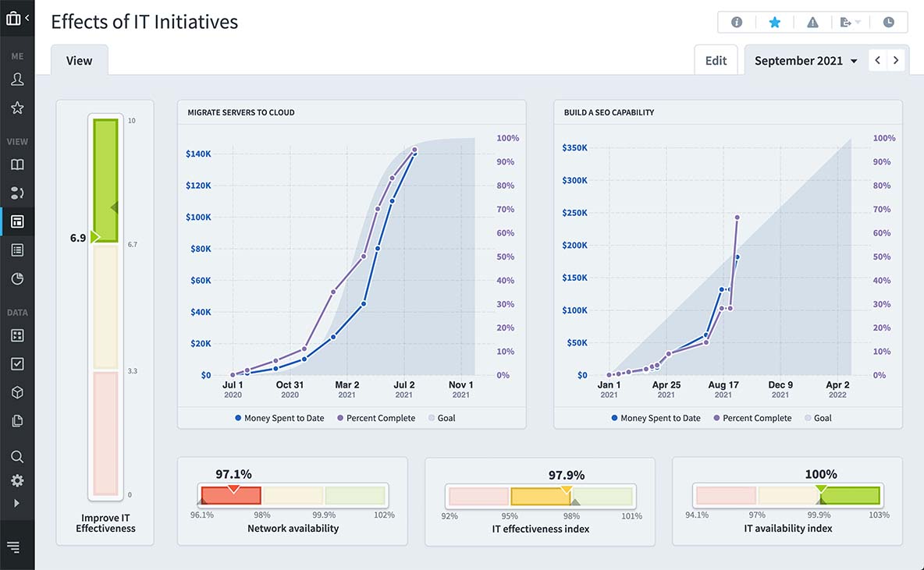This screenshot has width=924, height=570.
Task: Open the favorites star in the sidebar
Action: point(17,108)
